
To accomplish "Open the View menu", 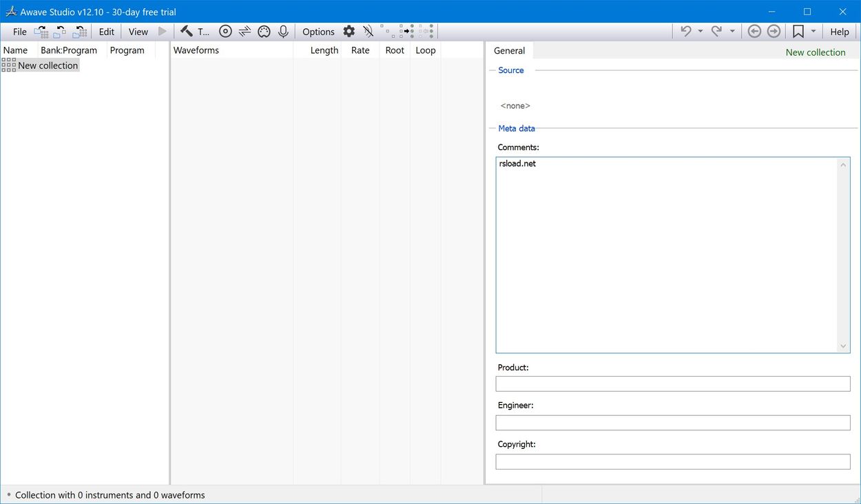I will click(138, 32).
